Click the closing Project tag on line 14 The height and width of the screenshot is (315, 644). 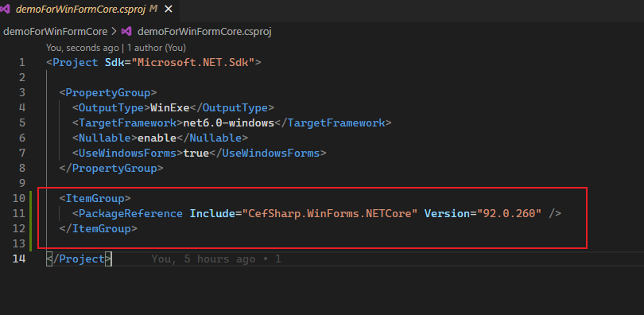tap(79, 259)
